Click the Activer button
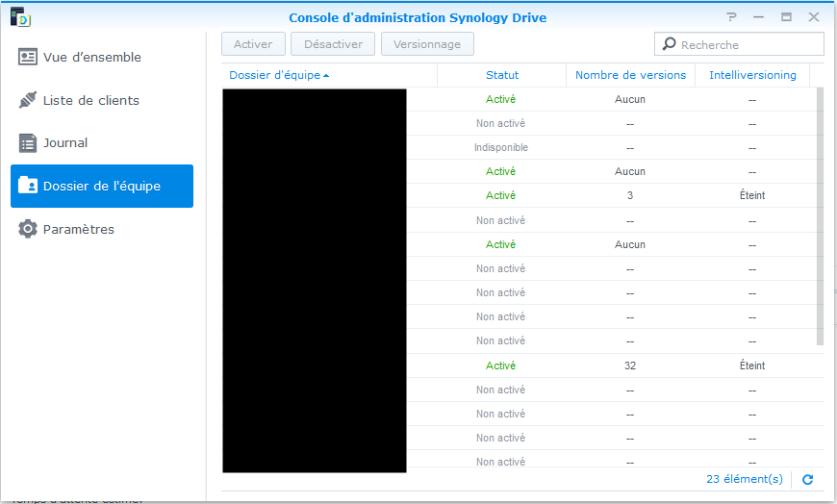Screen dimensions: 837x504 click(x=254, y=44)
